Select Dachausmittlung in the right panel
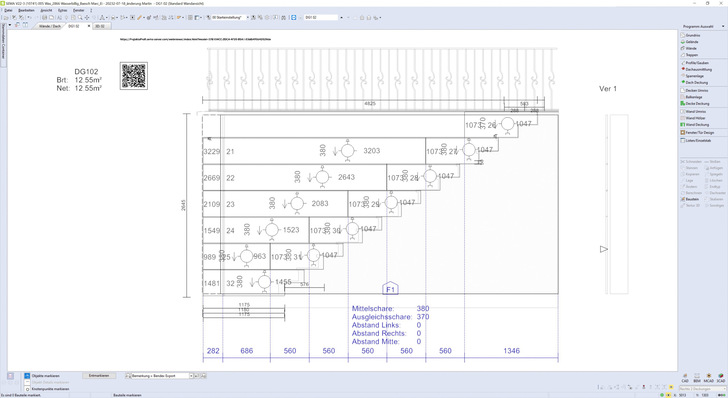This screenshot has height=398, width=728. point(698,69)
